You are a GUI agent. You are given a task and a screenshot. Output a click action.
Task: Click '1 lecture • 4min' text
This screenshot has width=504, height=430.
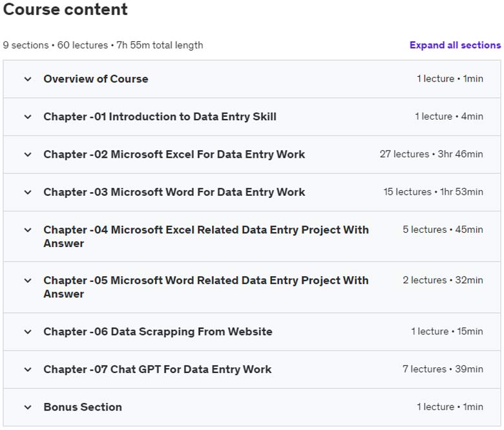[x=449, y=116]
